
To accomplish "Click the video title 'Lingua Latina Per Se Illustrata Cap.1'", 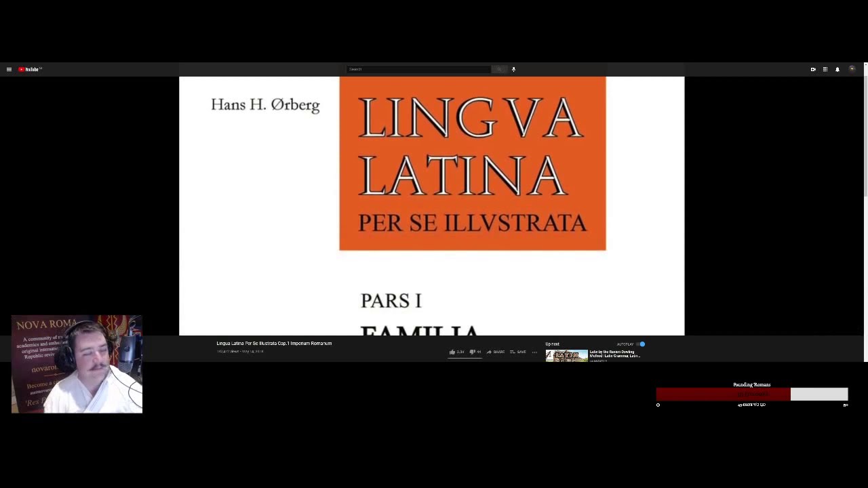I will (x=274, y=344).
